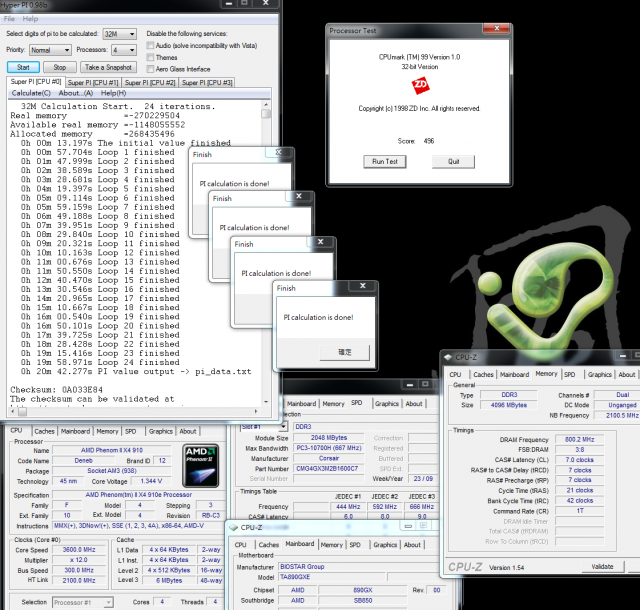Toggle the Themes service checkbox
Screen dimensions: 640x610
(x=151, y=57)
